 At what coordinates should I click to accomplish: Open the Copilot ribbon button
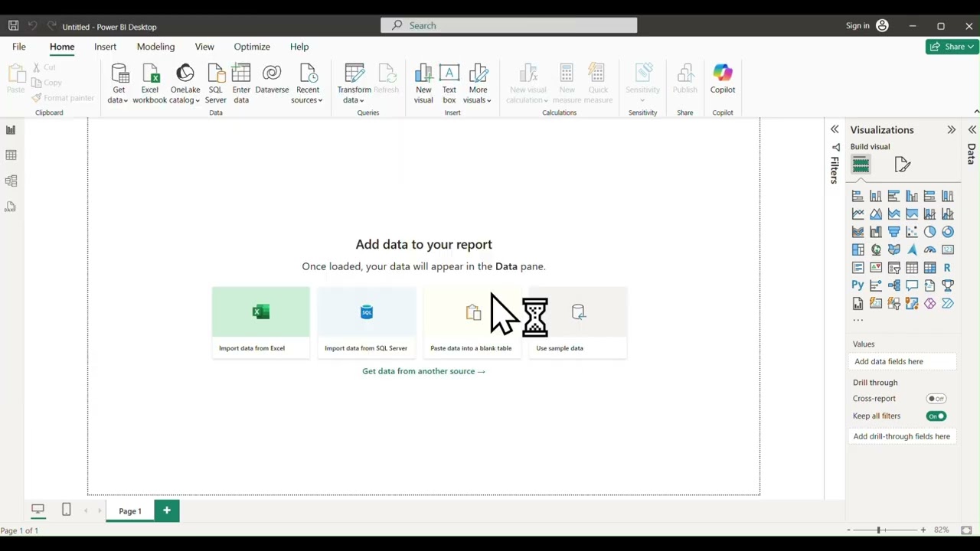tap(723, 80)
